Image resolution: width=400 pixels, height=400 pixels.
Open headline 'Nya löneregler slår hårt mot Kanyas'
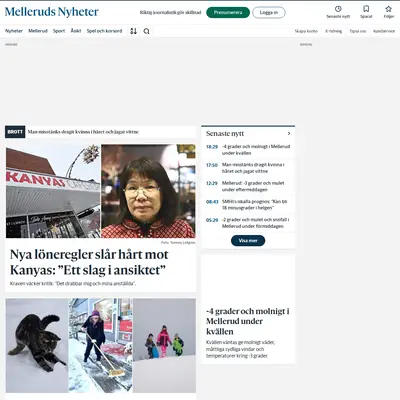coord(89,262)
